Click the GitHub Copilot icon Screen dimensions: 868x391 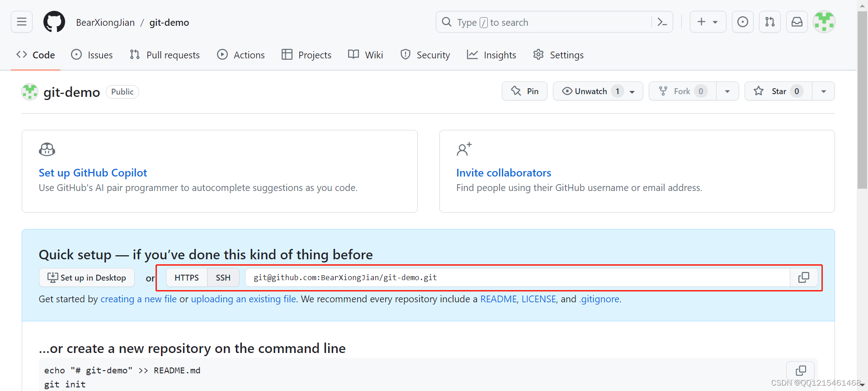[x=47, y=149]
